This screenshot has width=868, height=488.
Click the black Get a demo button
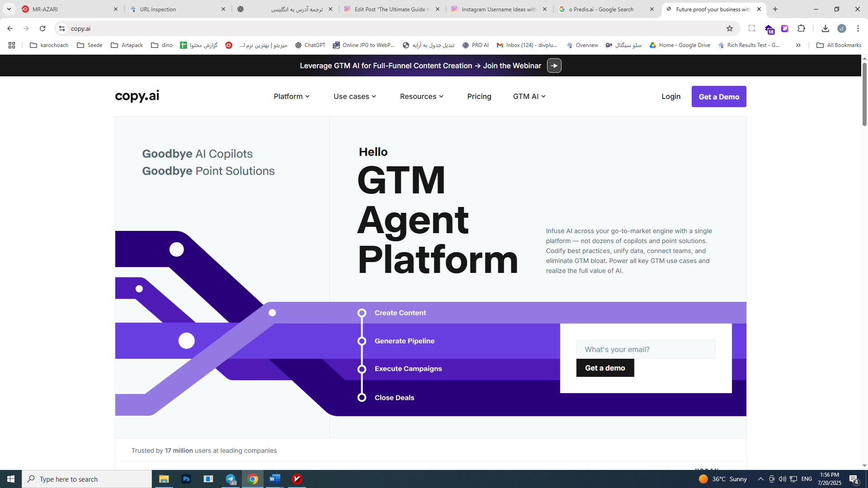[605, 368]
